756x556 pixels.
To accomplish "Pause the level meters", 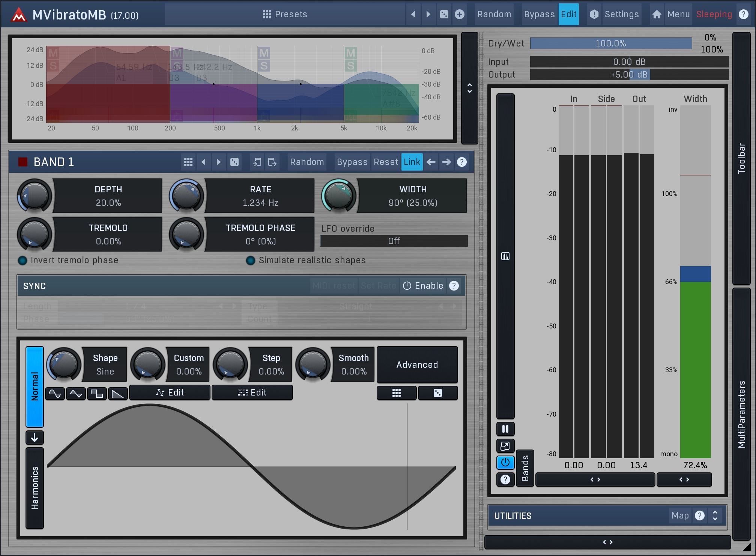I will pos(505,429).
